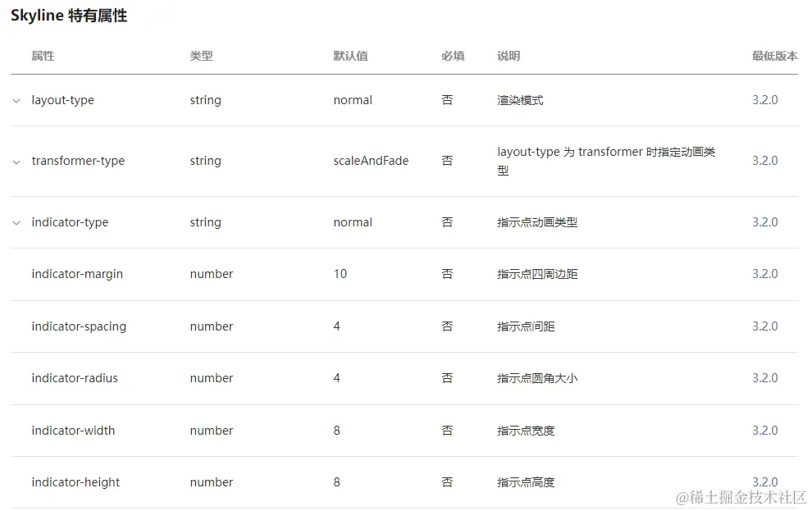Select the indicator-radius property name
The image size is (812, 511).
pyautogui.click(x=75, y=378)
